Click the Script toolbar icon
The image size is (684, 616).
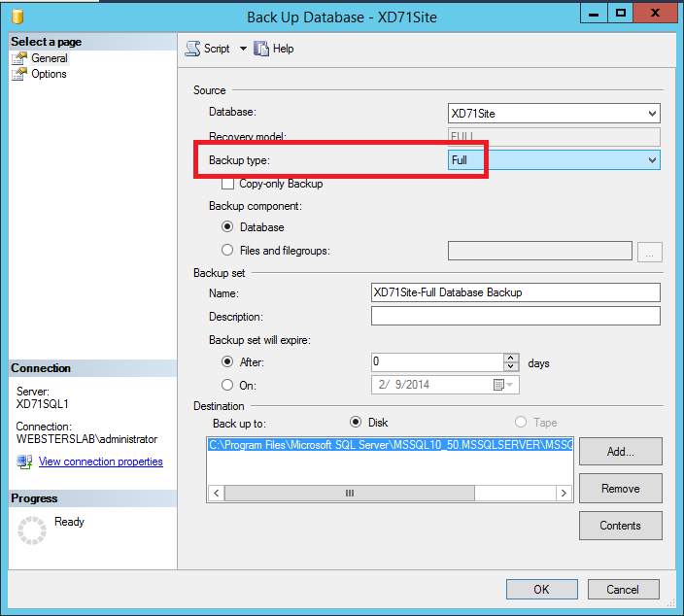click(192, 49)
